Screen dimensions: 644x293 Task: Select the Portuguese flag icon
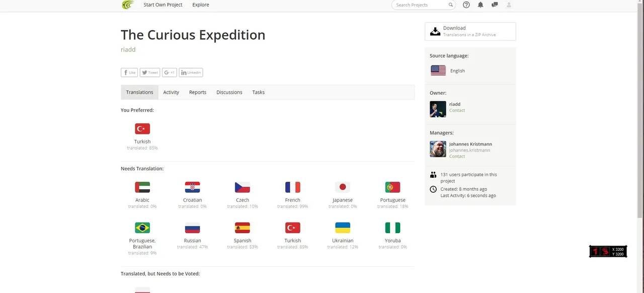(x=392, y=187)
